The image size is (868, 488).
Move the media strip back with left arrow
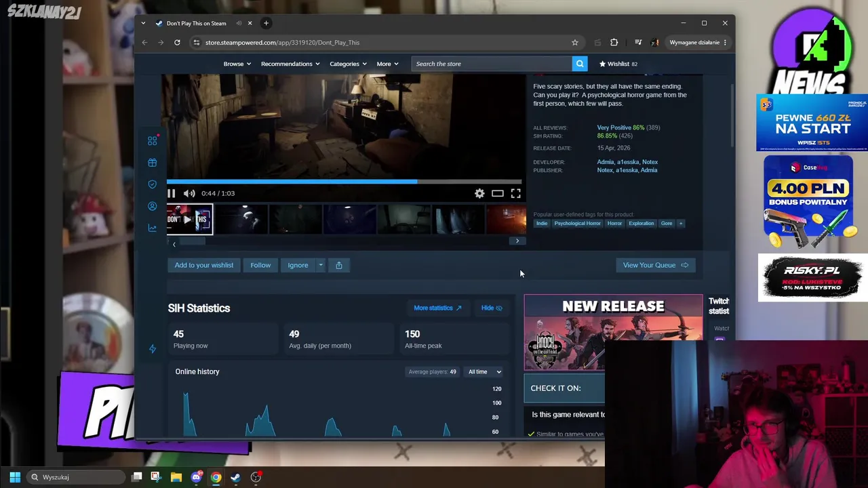click(174, 244)
